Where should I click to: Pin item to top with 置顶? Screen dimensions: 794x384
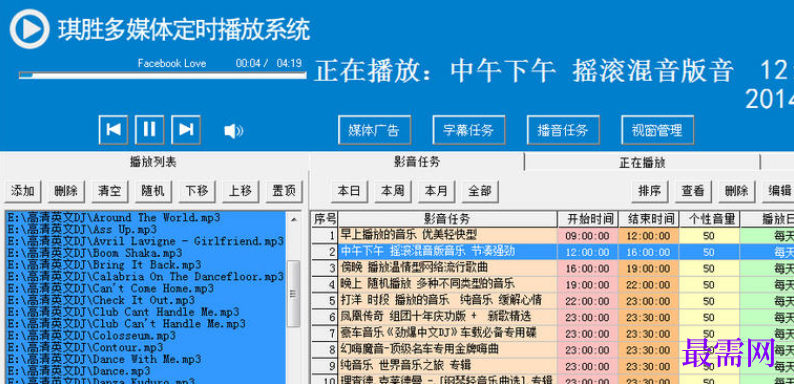pyautogui.click(x=284, y=191)
